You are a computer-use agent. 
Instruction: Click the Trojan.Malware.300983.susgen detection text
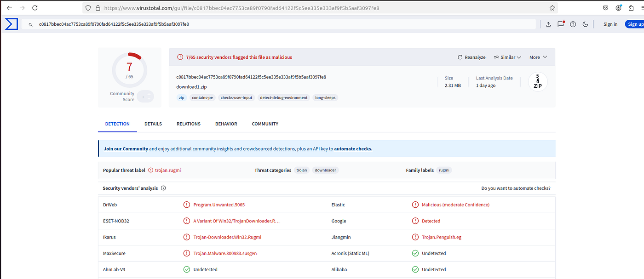coord(225,253)
